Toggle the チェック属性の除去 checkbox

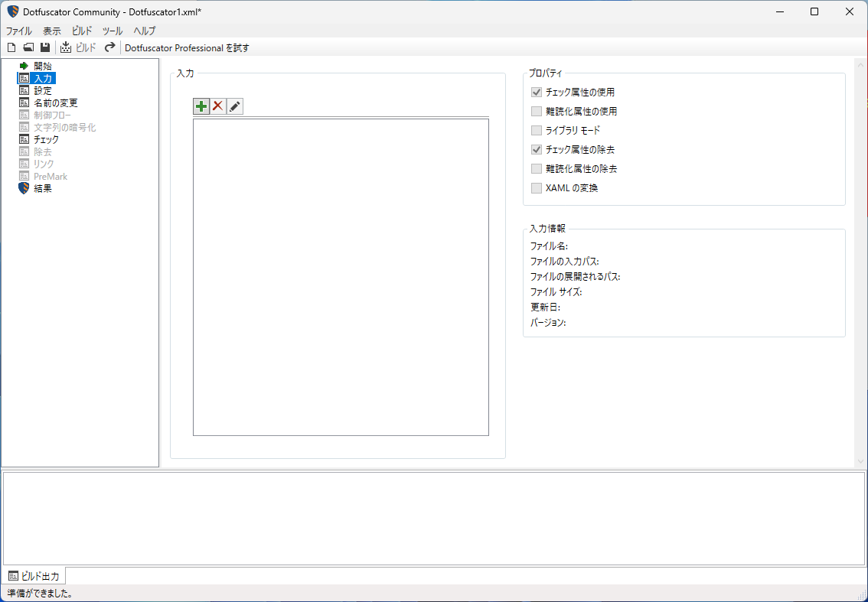[x=537, y=149]
